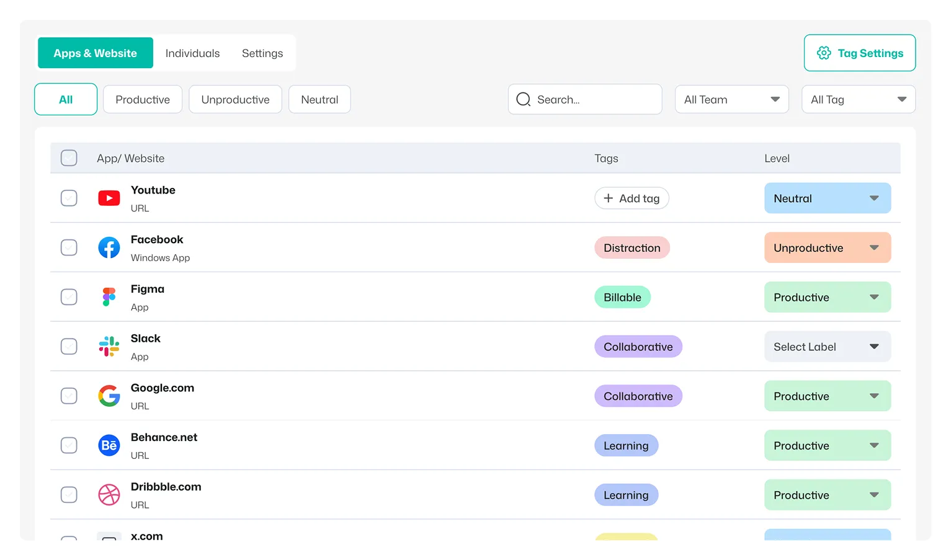The width and height of the screenshot is (951, 560).
Task: Click Figma's Billable tag
Action: point(622,297)
